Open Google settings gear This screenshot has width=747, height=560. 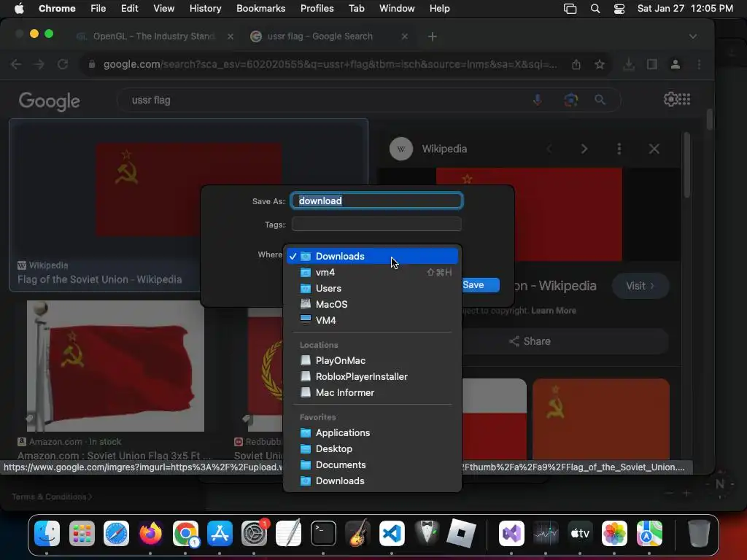click(x=670, y=99)
